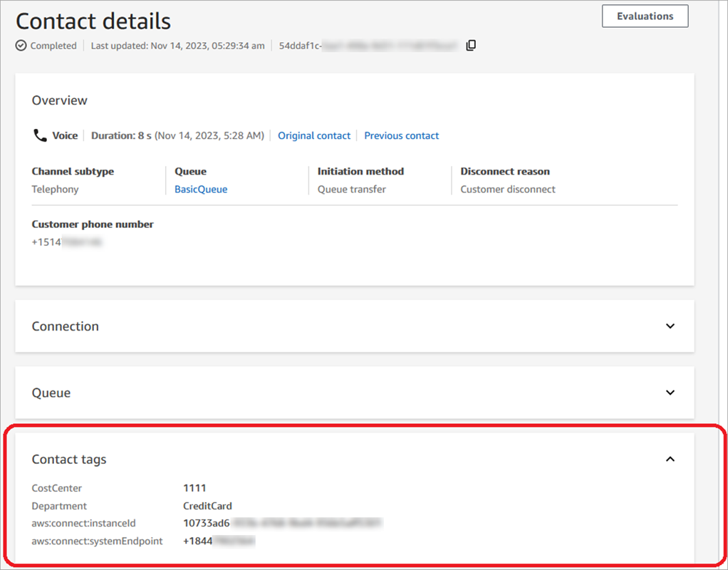Click the Contact details page heading

93,21
